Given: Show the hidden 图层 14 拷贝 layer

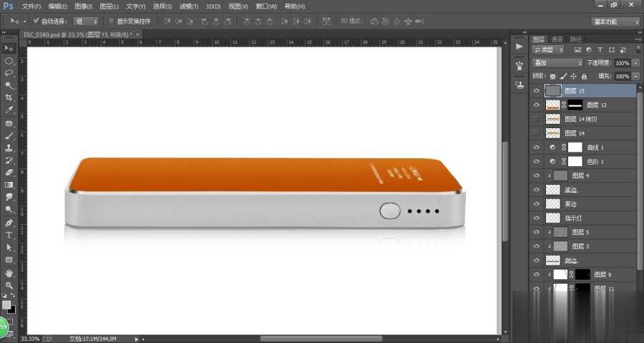Looking at the screenshot, I should pyautogui.click(x=537, y=119).
